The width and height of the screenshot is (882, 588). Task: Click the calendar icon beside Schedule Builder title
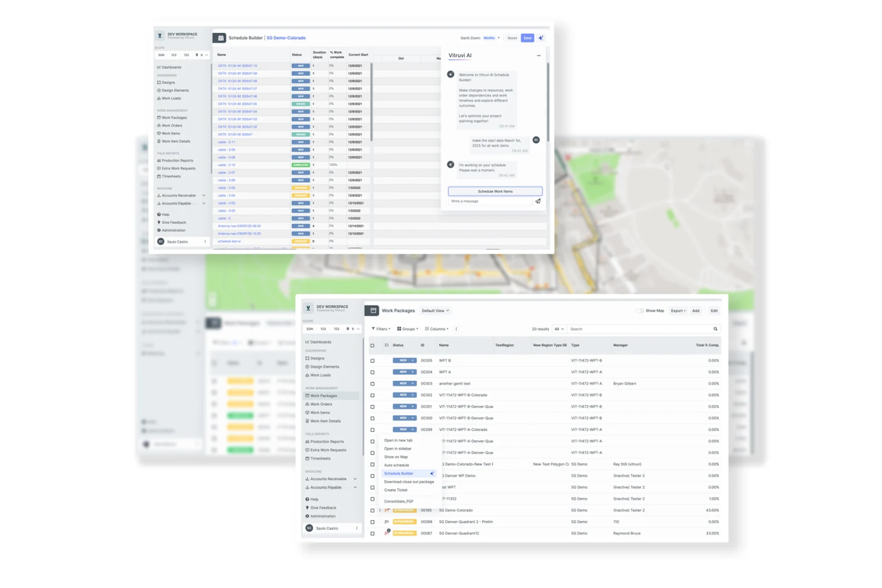(220, 38)
